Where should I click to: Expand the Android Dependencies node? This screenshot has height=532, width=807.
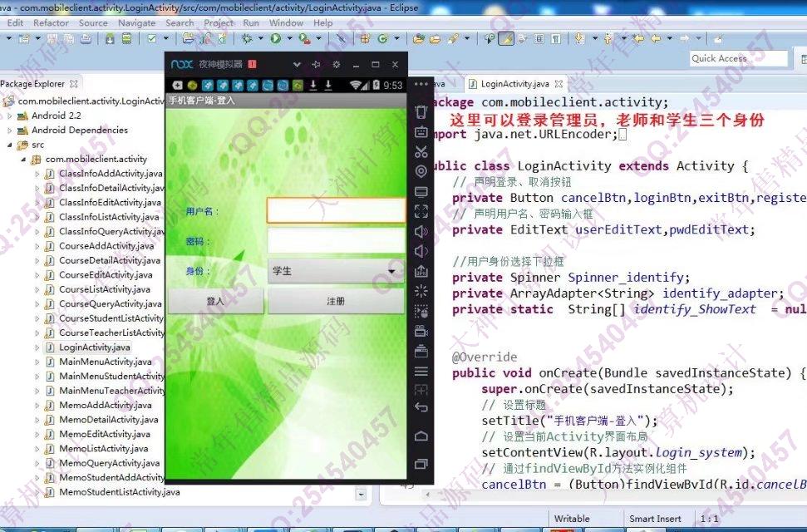click(10, 131)
